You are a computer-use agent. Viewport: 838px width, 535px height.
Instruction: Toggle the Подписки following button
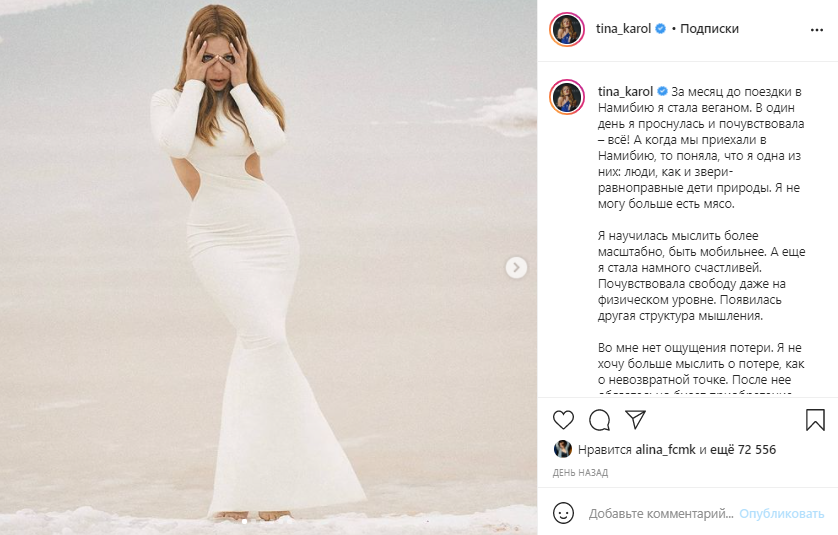(709, 29)
